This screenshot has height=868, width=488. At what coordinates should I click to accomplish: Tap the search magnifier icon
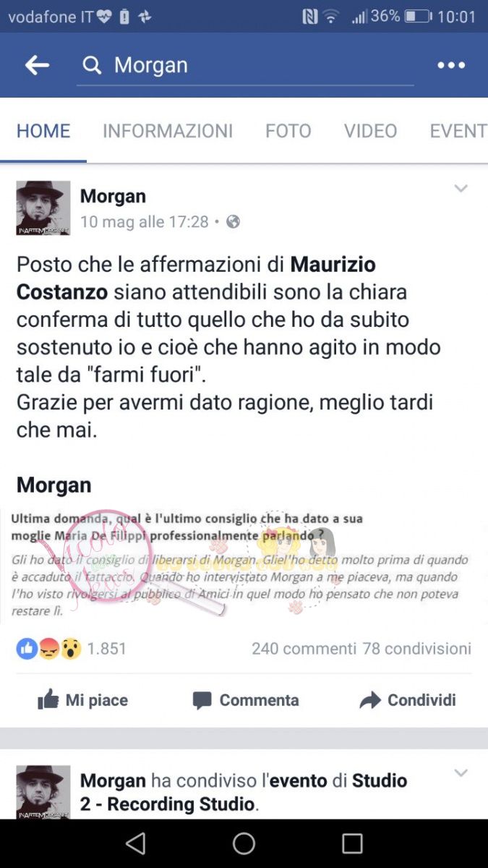[x=92, y=66]
